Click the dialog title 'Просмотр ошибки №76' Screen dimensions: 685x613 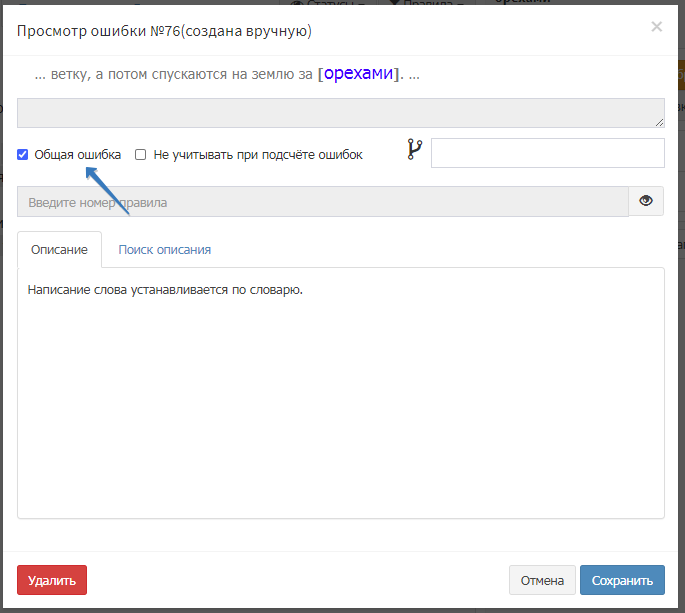click(x=164, y=32)
